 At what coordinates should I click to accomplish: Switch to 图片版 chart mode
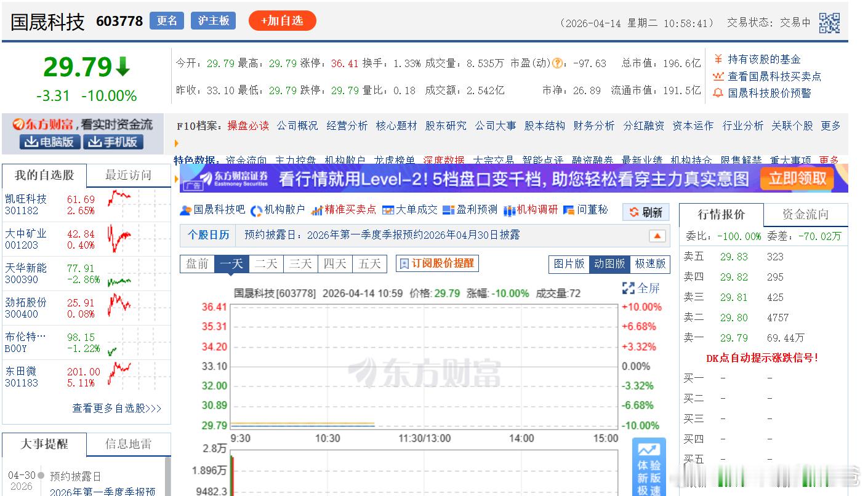(569, 264)
